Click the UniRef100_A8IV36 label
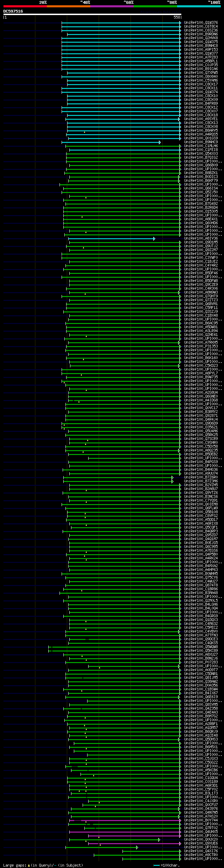Screen dimensions: 224x868 tap(201, 238)
